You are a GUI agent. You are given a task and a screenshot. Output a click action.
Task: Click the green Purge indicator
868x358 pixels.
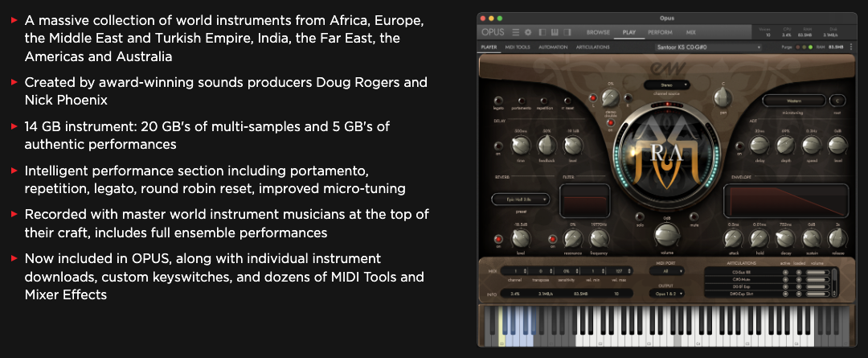click(810, 47)
